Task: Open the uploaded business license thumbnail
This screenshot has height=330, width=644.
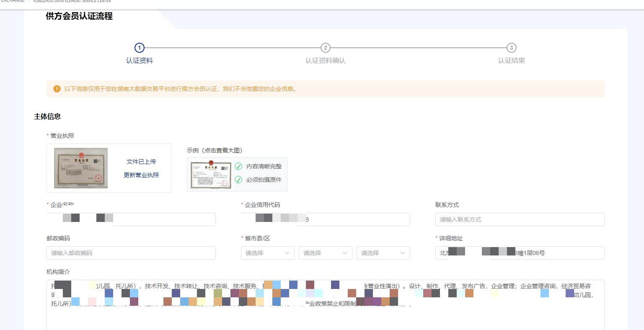Action: (81, 168)
